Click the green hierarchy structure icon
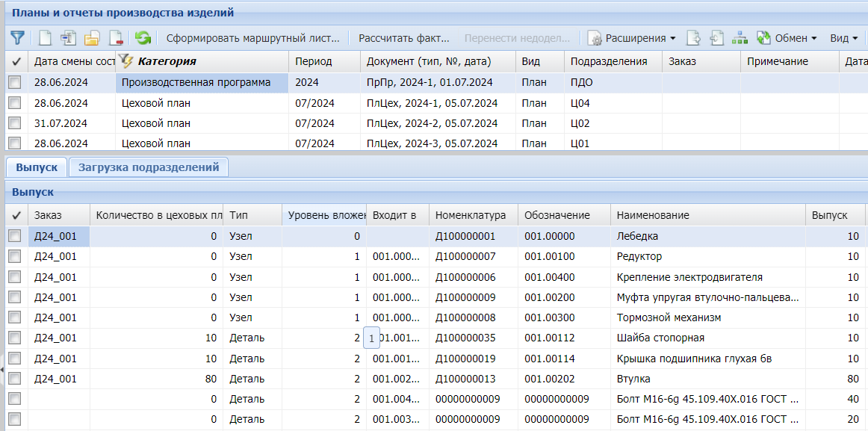Viewport: 868px width, 431px height. [x=740, y=37]
